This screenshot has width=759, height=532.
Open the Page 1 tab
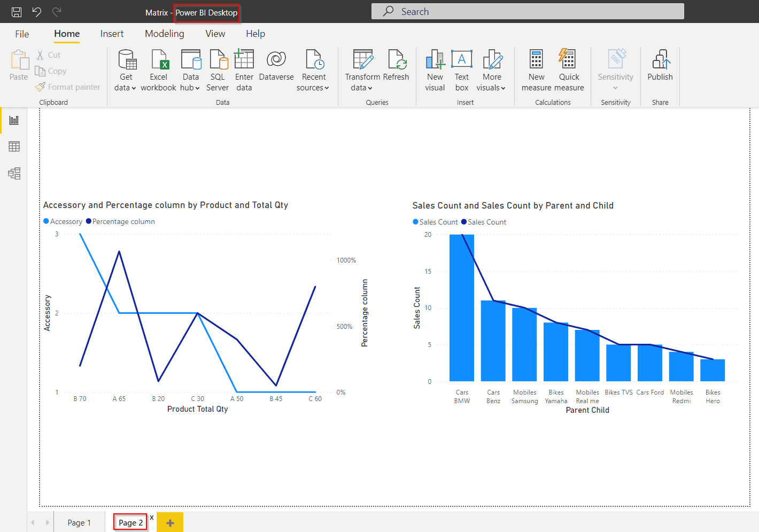coord(79,522)
